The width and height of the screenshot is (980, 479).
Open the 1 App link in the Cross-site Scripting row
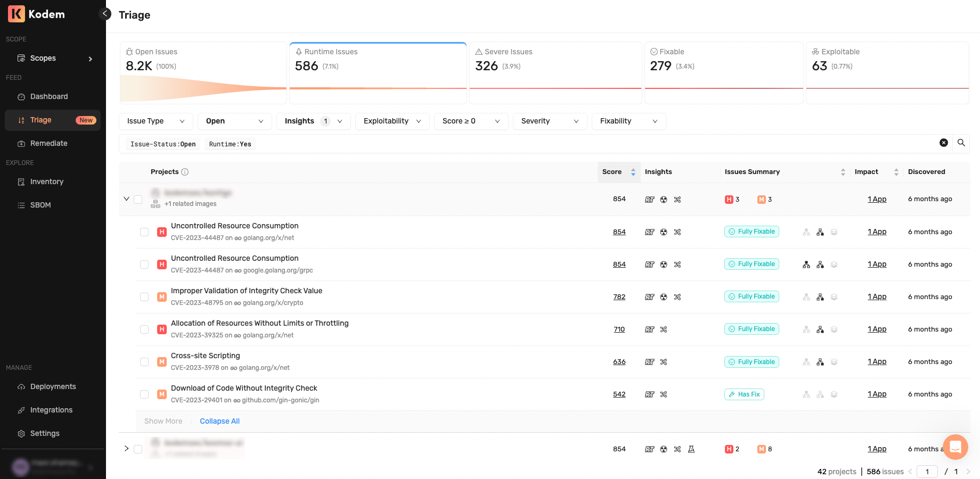pos(877,362)
